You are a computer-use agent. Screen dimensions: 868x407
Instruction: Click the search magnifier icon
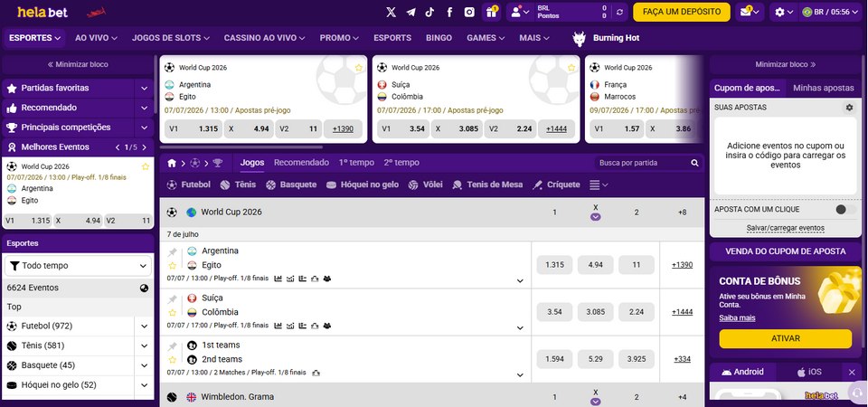[694, 163]
